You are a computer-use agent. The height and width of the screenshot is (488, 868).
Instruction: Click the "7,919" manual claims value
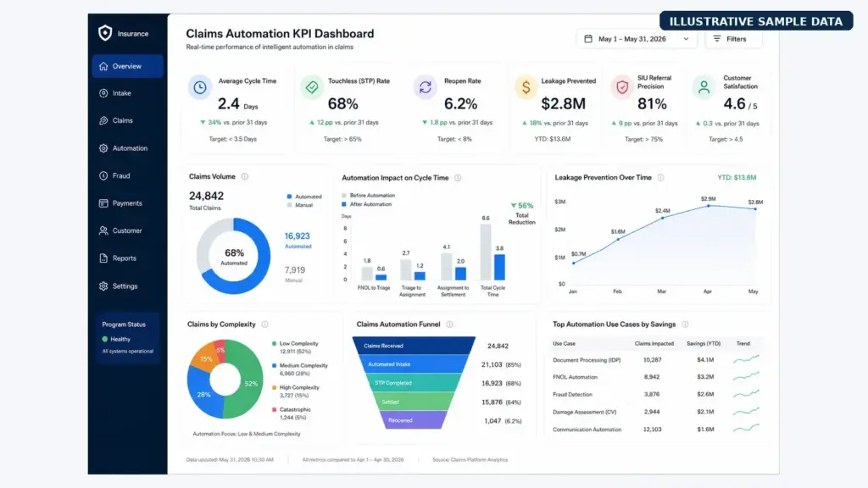click(x=294, y=270)
